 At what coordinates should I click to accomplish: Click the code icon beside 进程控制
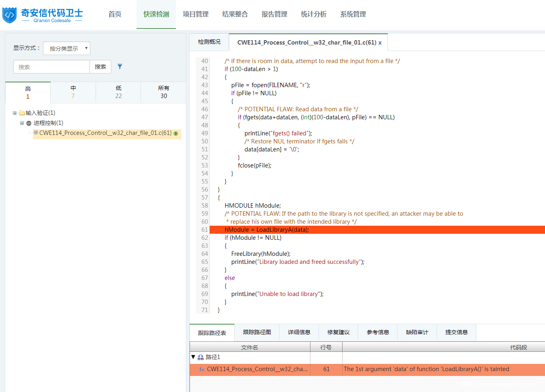tap(29, 123)
